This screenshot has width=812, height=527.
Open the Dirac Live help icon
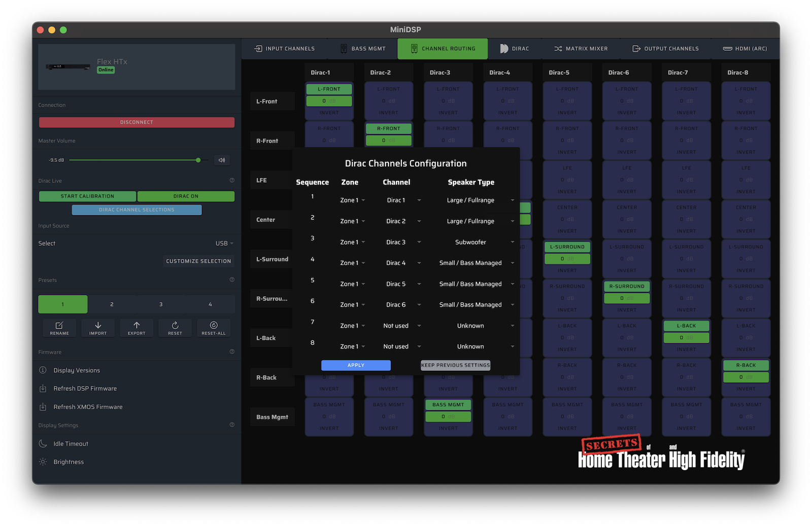[232, 180]
